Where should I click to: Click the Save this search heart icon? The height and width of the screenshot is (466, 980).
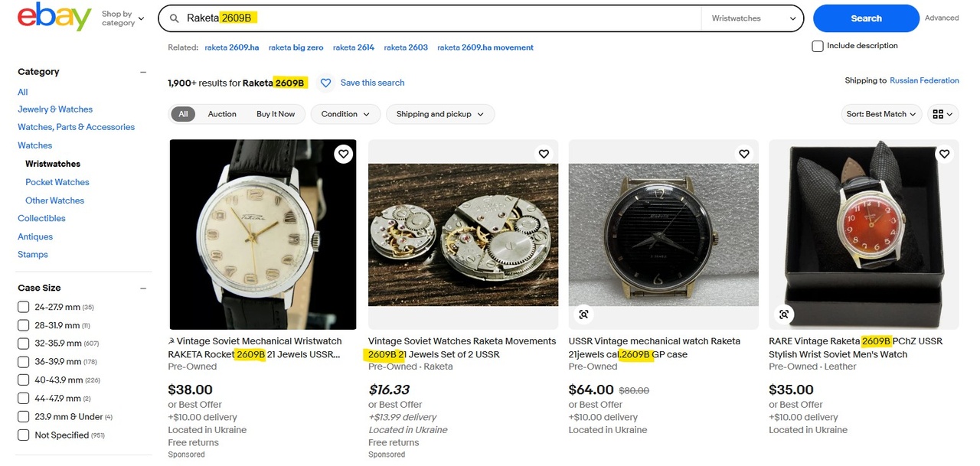(325, 83)
